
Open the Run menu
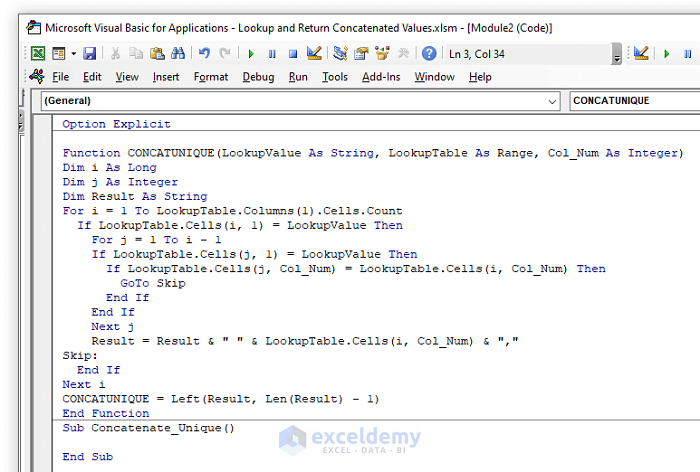tap(298, 77)
